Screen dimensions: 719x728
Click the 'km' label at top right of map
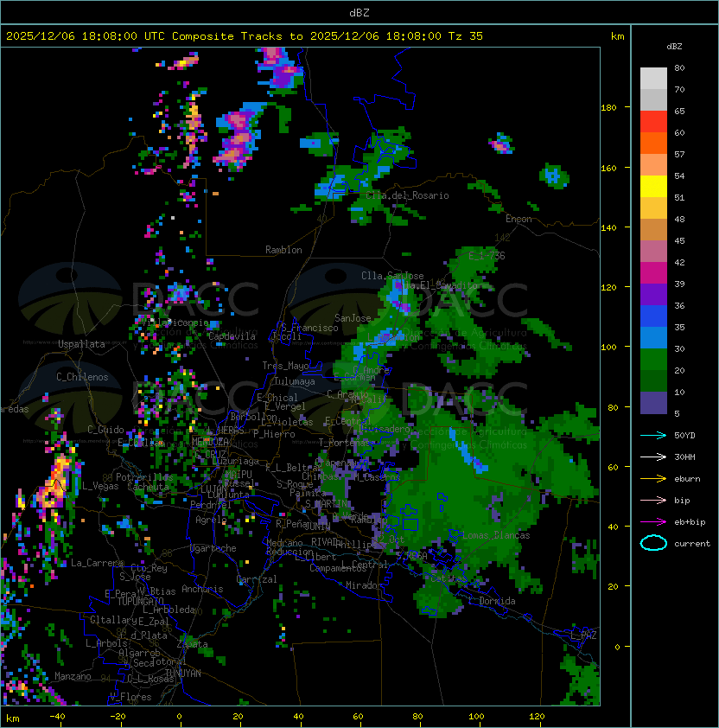pos(617,36)
